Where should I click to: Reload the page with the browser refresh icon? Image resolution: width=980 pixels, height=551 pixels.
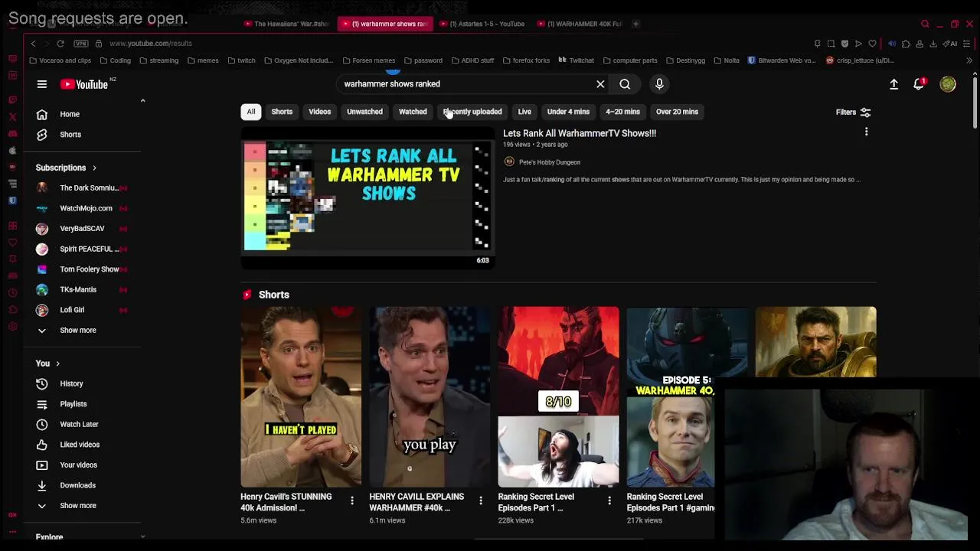60,44
